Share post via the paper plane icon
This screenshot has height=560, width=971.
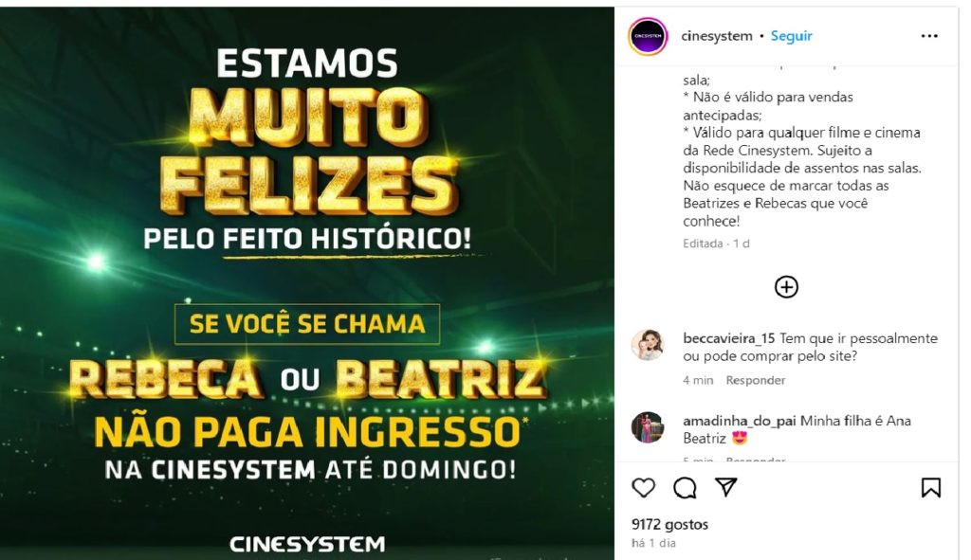[725, 487]
